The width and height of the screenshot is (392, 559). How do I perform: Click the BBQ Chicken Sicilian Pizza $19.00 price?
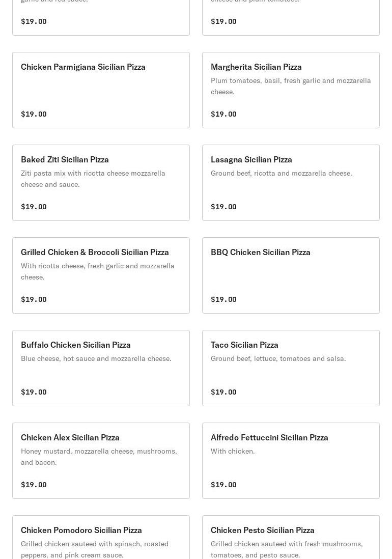223,299
